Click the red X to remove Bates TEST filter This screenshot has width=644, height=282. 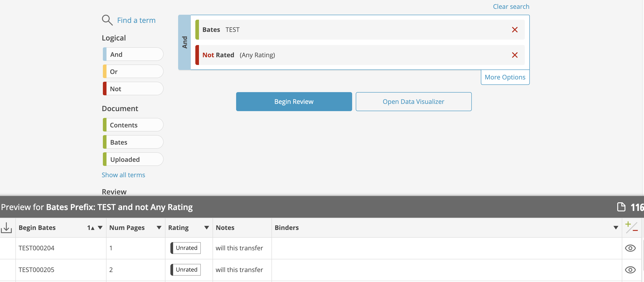pyautogui.click(x=515, y=30)
